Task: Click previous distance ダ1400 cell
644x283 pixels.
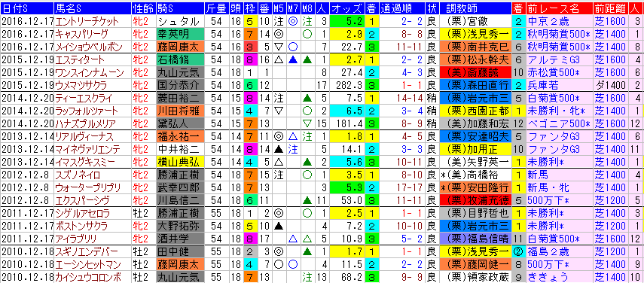Action: tap(611, 85)
